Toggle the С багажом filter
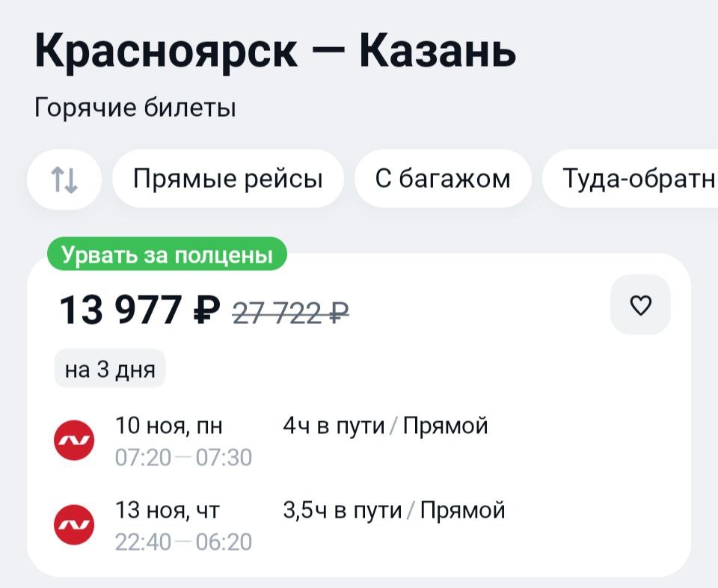The width and height of the screenshot is (718, 588). click(x=443, y=179)
